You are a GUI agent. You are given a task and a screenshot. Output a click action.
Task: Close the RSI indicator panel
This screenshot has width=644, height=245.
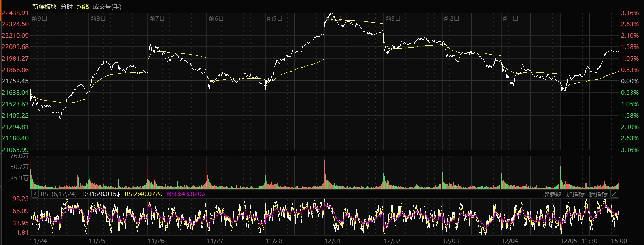pos(614,194)
